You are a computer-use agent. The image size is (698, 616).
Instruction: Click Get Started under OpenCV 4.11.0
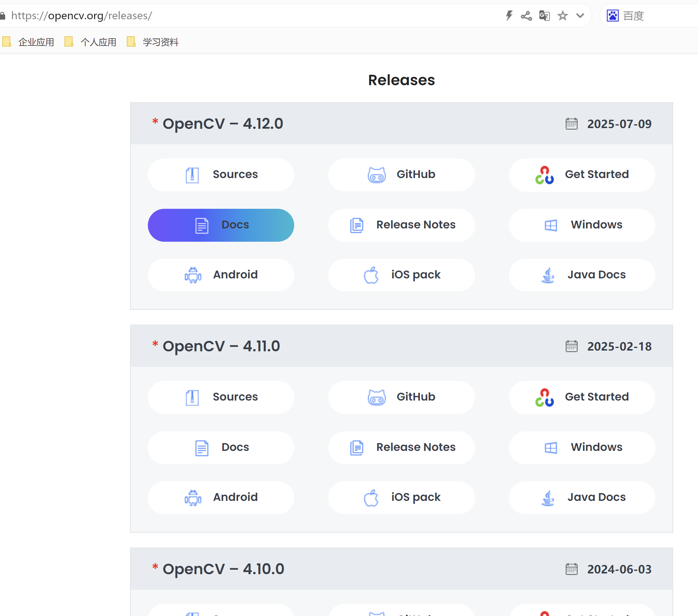pos(582,397)
